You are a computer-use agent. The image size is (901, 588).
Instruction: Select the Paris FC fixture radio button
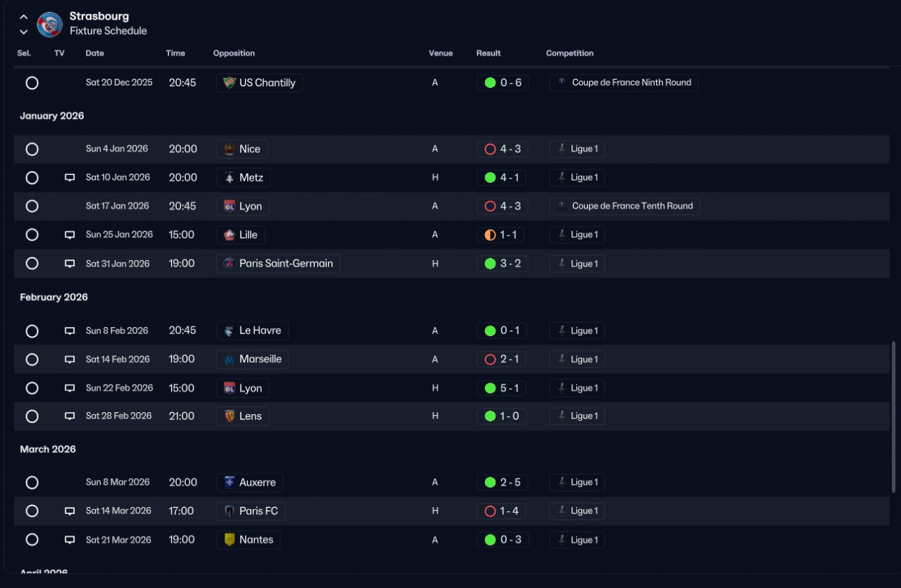(x=32, y=511)
